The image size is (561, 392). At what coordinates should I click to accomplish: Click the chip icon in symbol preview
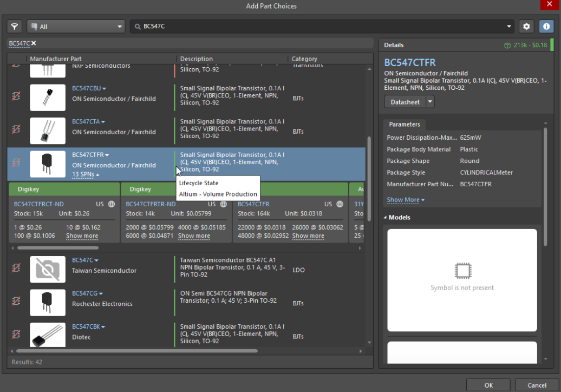pyautogui.click(x=462, y=271)
